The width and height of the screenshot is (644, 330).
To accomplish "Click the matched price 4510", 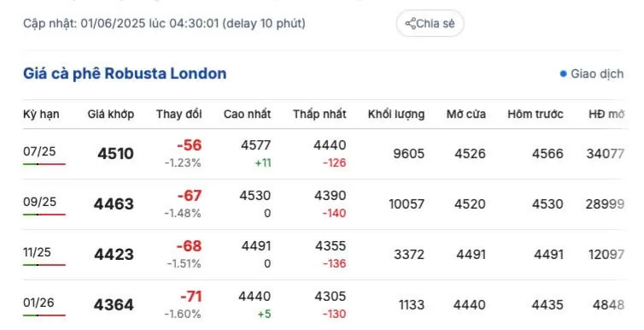I will click(116, 154).
